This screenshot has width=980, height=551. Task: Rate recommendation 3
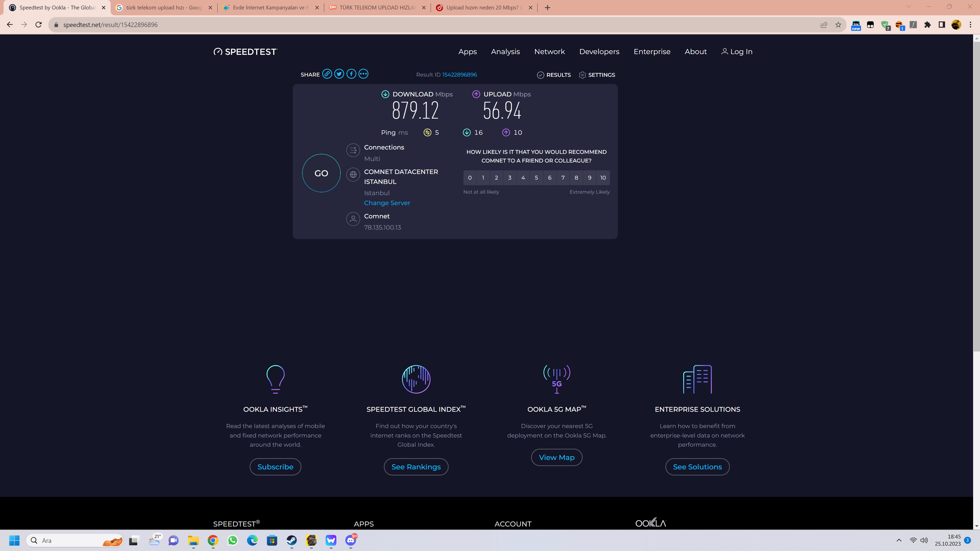click(510, 178)
